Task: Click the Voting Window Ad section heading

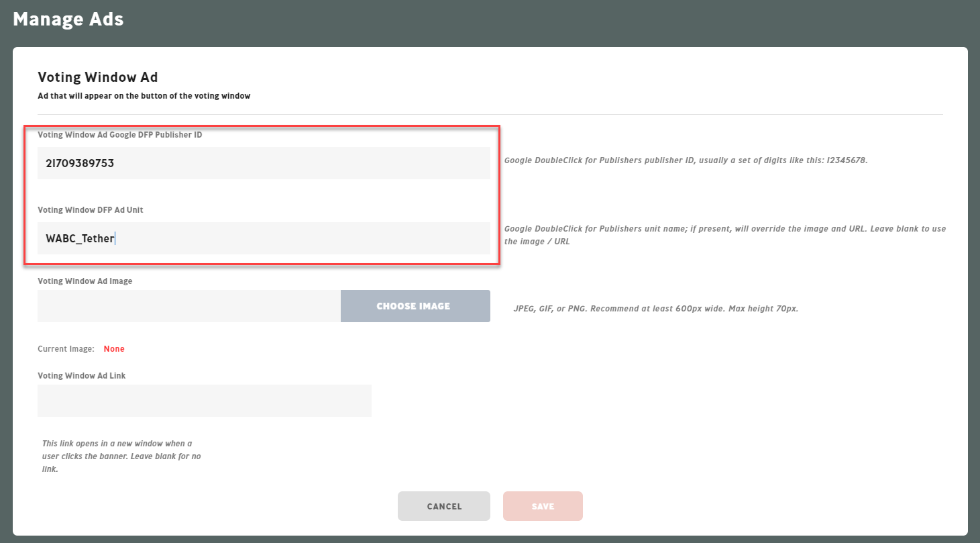Action: [97, 77]
